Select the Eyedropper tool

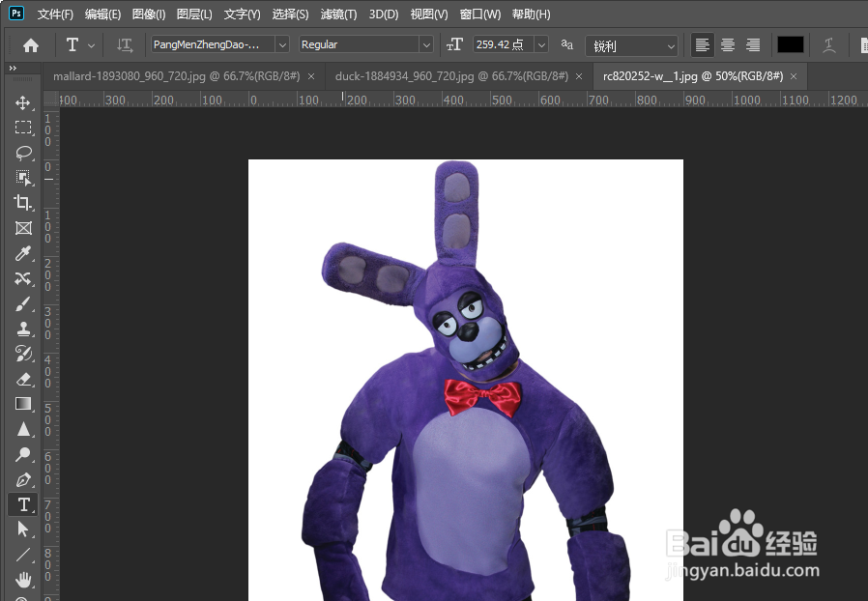pyautogui.click(x=22, y=253)
